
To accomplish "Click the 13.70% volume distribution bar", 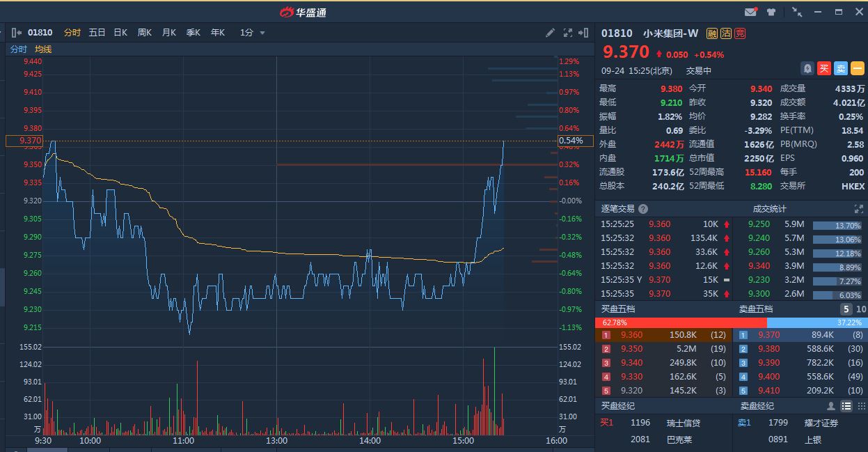I will pyautogui.click(x=837, y=226).
